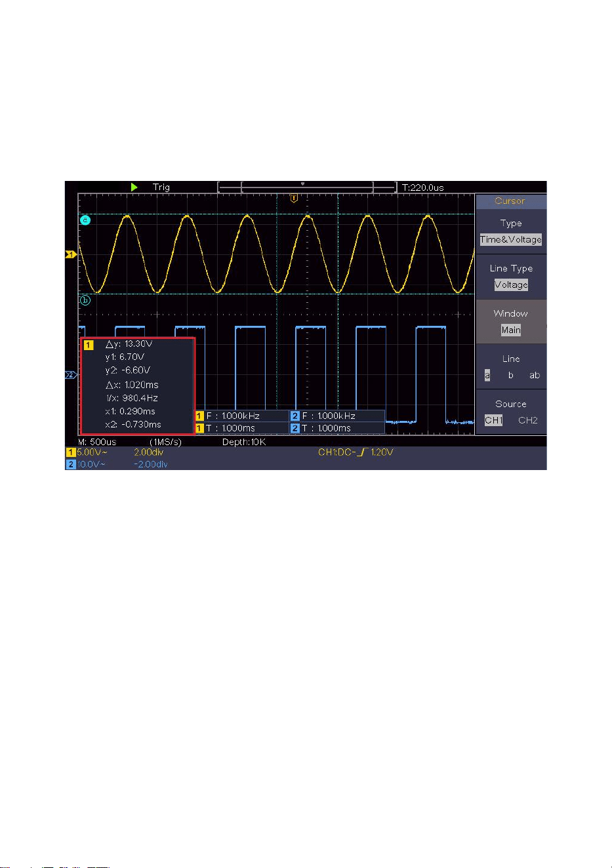Click the Type menu label

tap(511, 224)
